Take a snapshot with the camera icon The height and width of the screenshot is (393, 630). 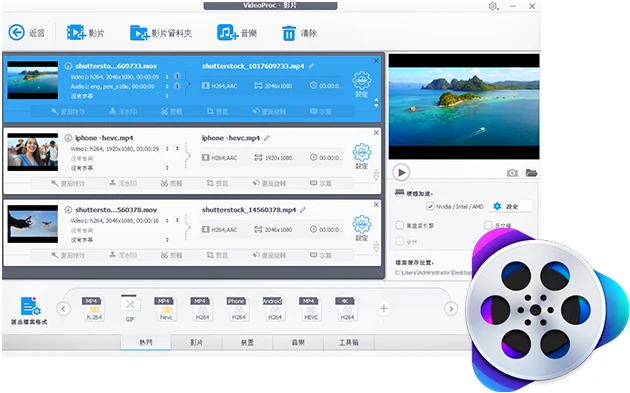(x=512, y=173)
